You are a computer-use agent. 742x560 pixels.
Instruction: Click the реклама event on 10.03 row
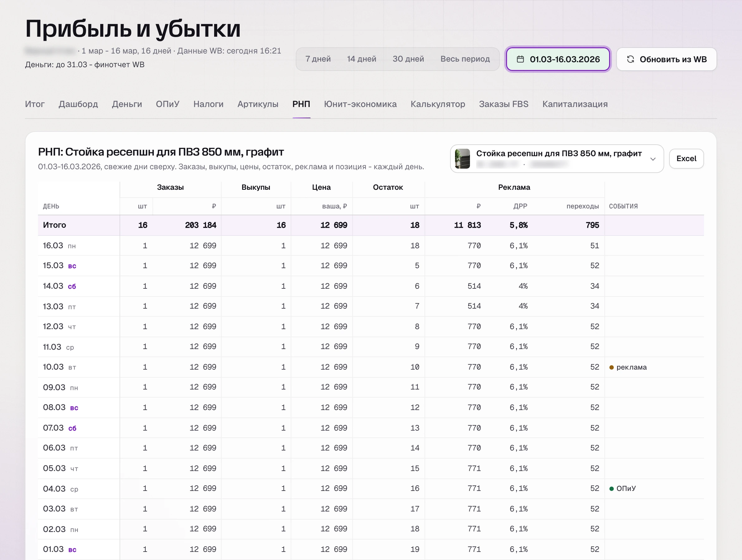[628, 367]
